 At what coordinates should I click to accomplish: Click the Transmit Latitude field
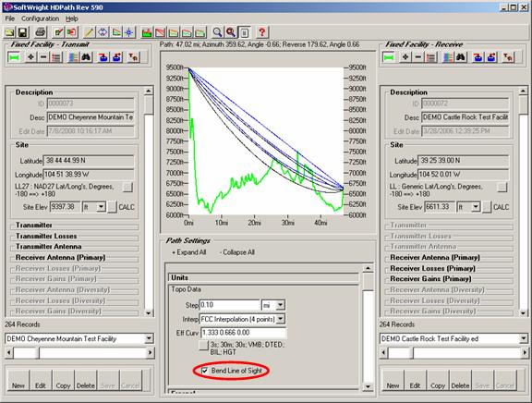(x=90, y=160)
